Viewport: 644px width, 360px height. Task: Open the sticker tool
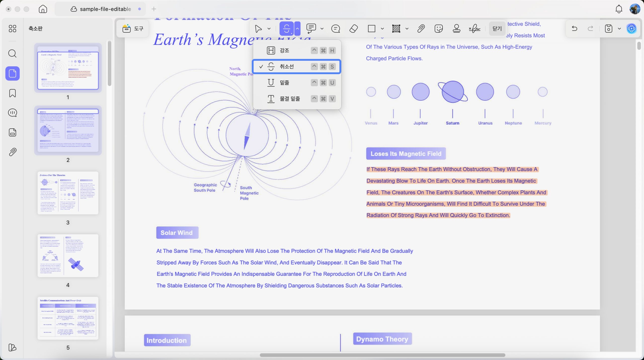point(439,29)
